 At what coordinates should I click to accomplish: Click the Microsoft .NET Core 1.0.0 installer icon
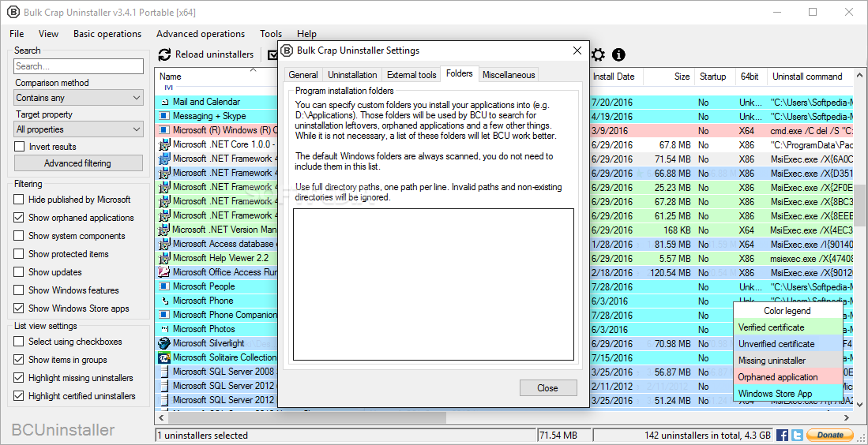click(164, 144)
